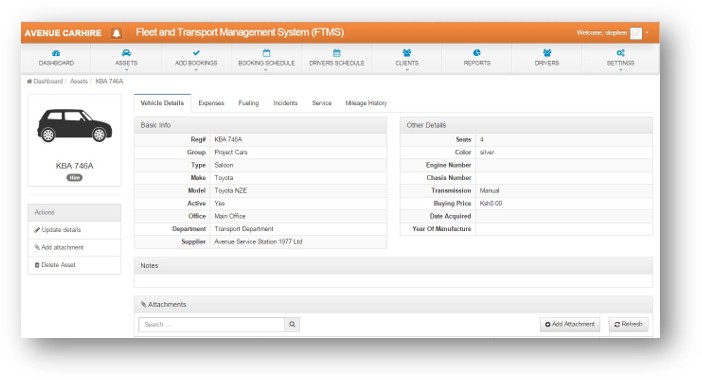702x380 pixels.
Task: Switch to the Expenses tab
Action: 211,103
